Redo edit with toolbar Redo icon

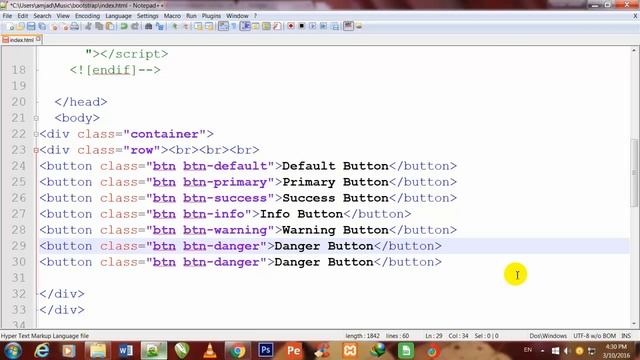tap(135, 27)
